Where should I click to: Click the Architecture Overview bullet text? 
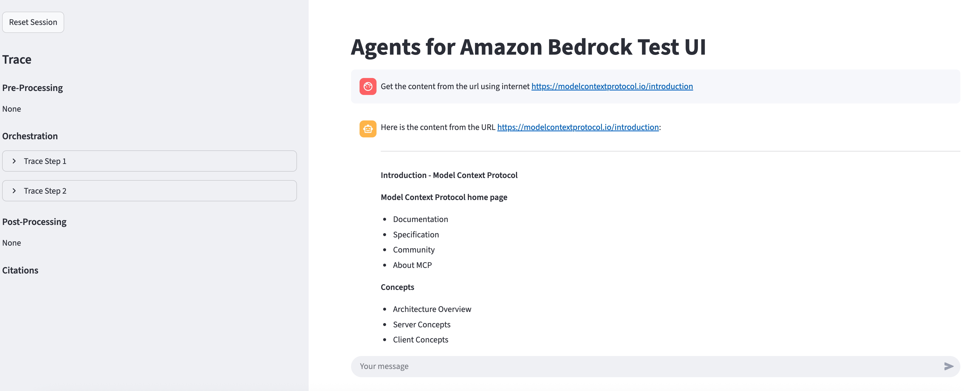(x=432, y=309)
